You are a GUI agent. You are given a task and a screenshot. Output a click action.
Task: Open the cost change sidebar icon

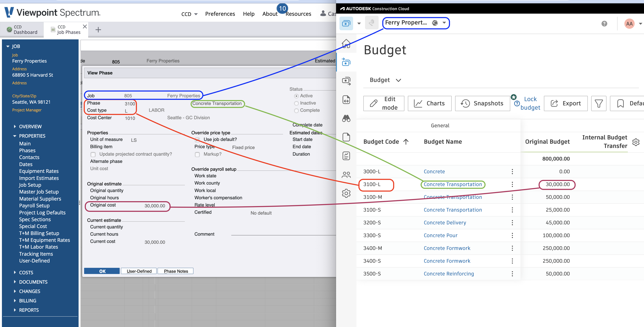coord(346,81)
